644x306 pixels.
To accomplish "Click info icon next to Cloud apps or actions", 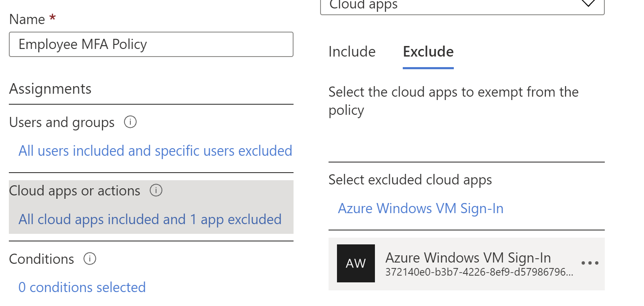I will pos(156,191).
